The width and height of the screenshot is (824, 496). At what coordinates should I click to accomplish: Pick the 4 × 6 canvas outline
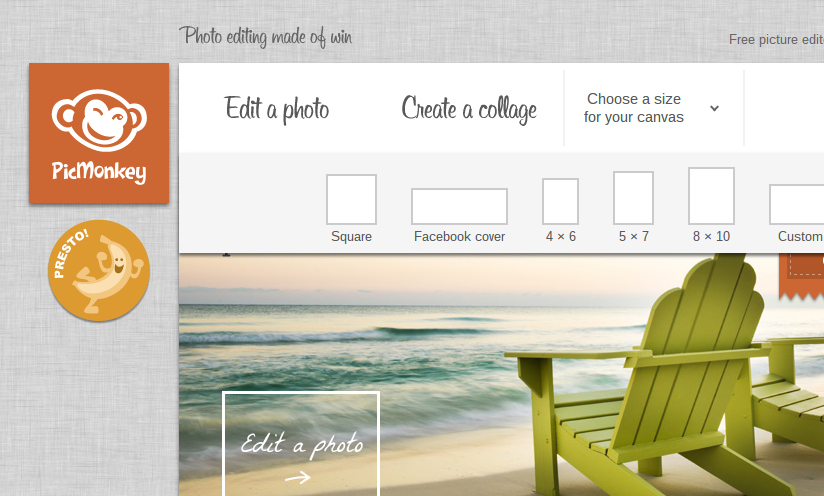pos(560,201)
